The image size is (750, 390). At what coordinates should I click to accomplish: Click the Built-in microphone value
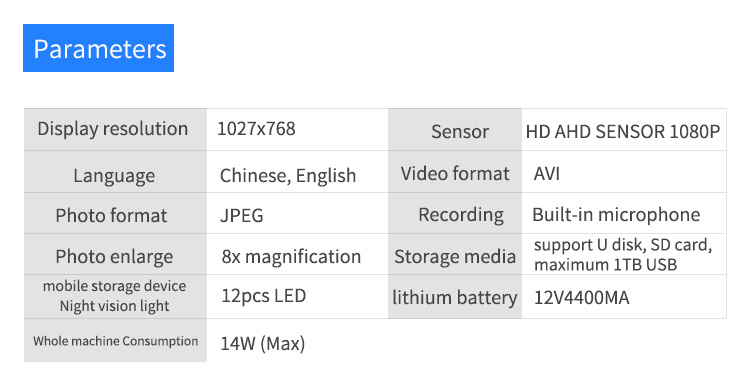(x=616, y=215)
